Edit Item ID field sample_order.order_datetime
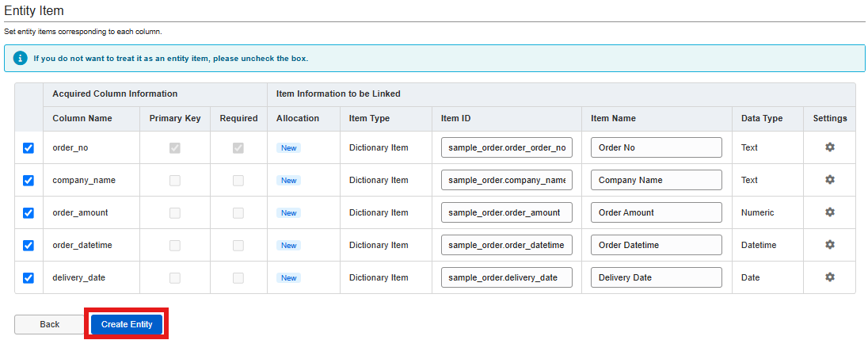The height and width of the screenshot is (340, 868). click(507, 245)
